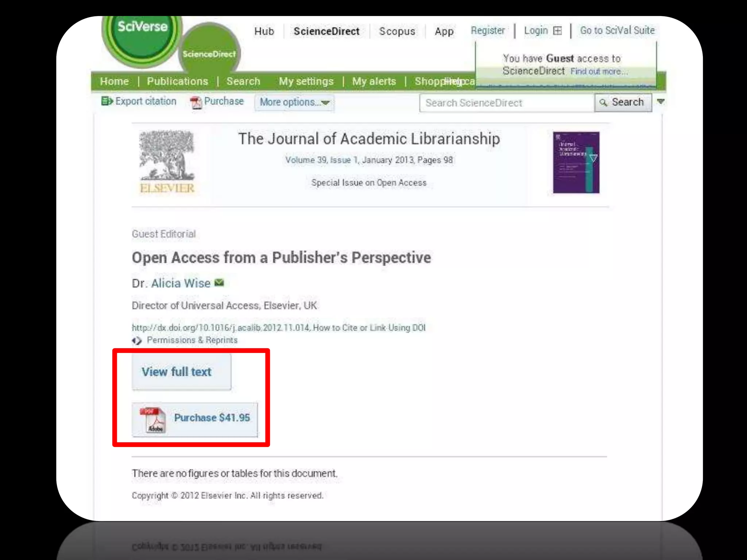Click the email envelope icon beside Alicia Wise

pyautogui.click(x=219, y=283)
